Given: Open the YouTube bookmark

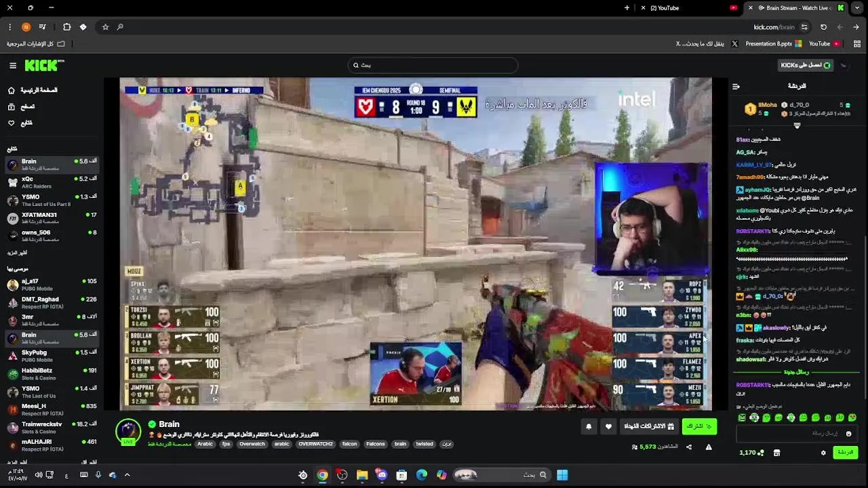Looking at the screenshot, I should (824, 44).
